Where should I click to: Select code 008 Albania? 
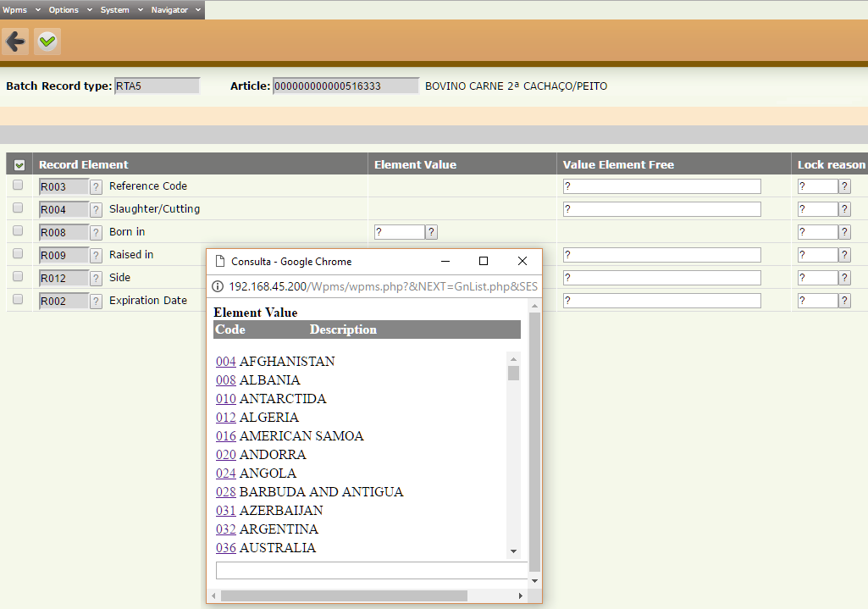[x=226, y=380]
